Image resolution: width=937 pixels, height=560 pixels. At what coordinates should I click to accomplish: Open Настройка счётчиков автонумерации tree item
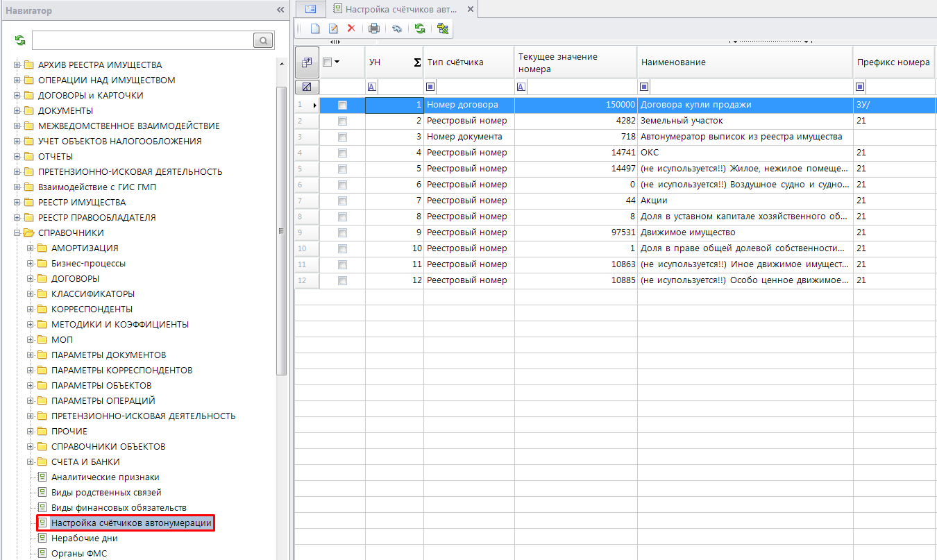pyautogui.click(x=131, y=523)
